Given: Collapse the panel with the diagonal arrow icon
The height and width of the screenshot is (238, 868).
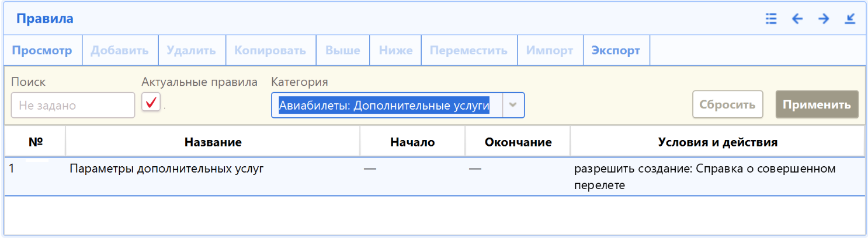Looking at the screenshot, I should [x=850, y=19].
